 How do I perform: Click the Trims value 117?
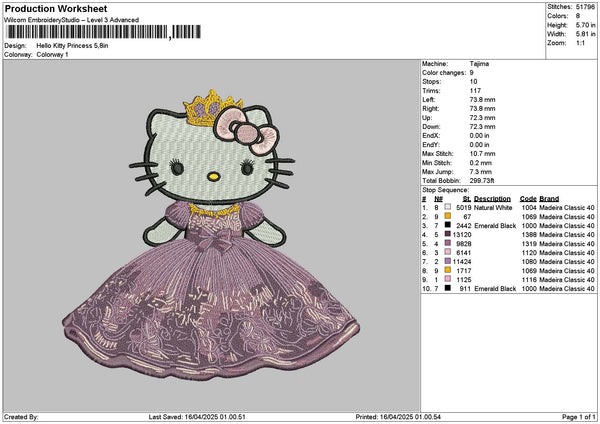click(x=475, y=91)
